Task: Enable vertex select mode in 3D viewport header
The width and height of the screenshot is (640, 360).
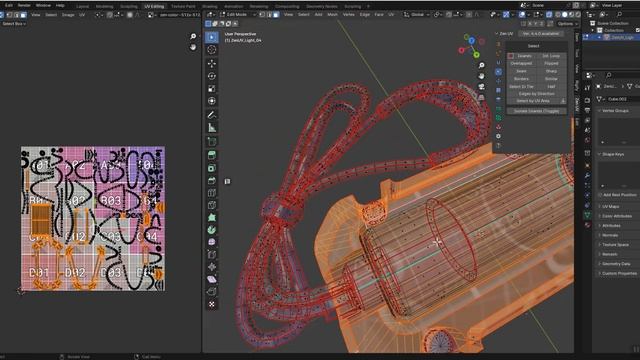Action: coord(262,15)
